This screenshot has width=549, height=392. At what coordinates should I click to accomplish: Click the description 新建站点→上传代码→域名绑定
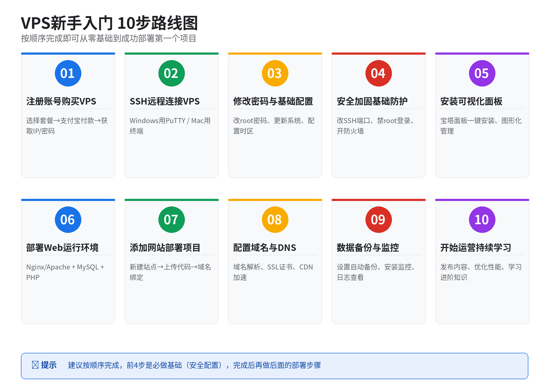[x=170, y=272]
